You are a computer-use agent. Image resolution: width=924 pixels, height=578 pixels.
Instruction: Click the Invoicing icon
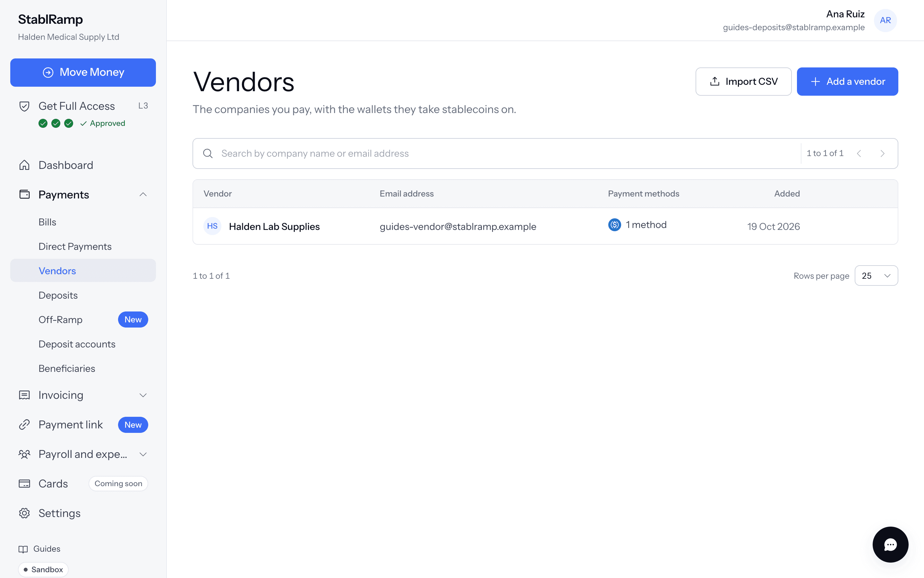[24, 395]
